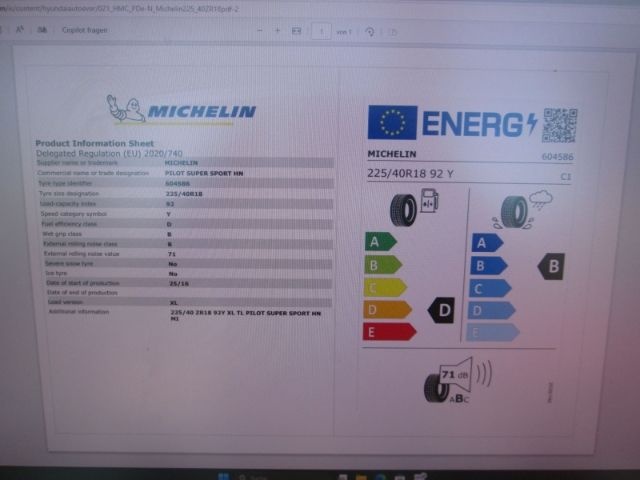Image resolution: width=640 pixels, height=480 pixels.
Task: Click the 'C1' tyre class text
Action: [566, 177]
